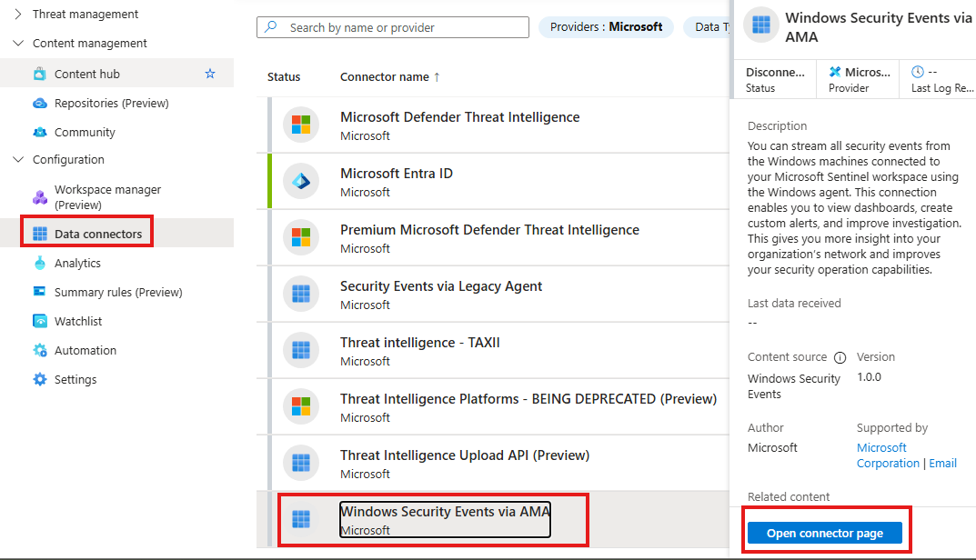Click the Settings gear icon

click(x=40, y=380)
